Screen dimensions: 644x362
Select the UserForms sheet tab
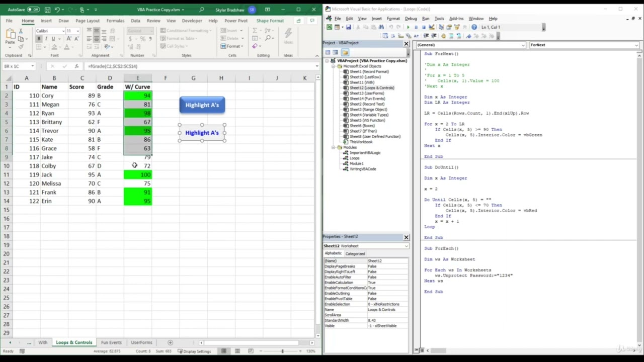click(x=141, y=342)
